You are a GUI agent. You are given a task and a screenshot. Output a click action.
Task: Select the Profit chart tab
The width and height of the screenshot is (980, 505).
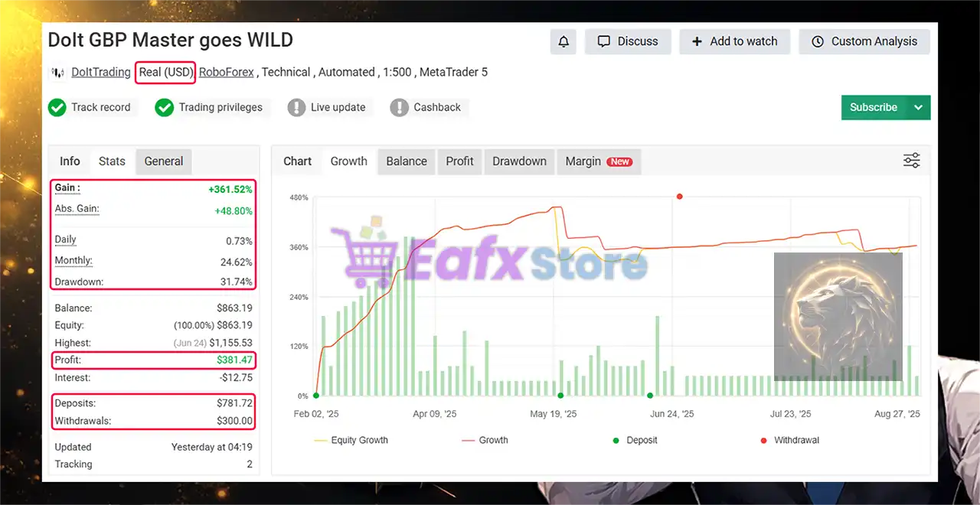(x=460, y=161)
